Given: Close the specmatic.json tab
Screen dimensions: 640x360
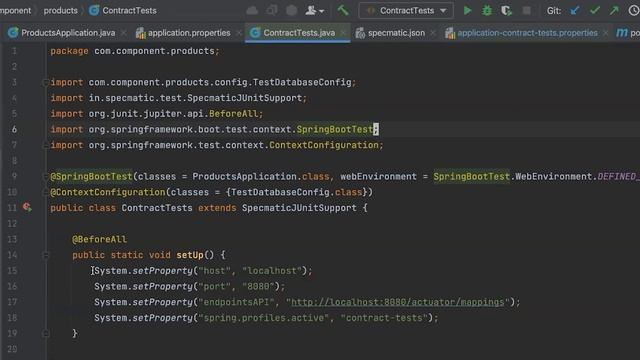Looking at the screenshot, I should 433,33.
